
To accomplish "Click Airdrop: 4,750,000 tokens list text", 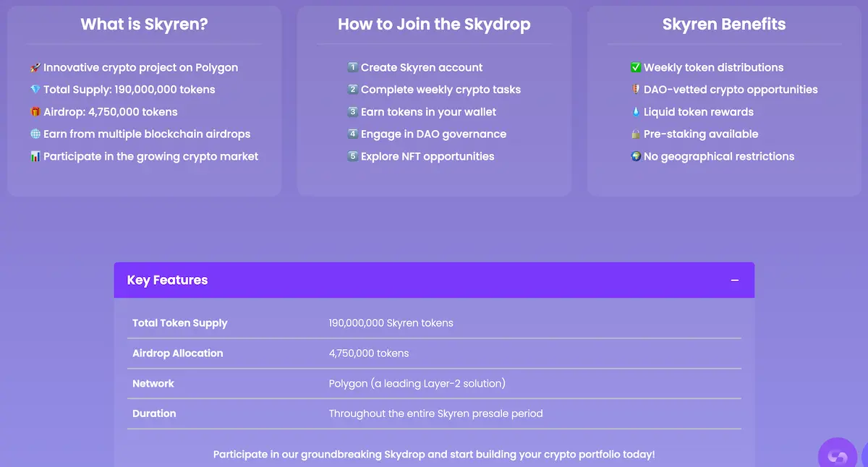I will pos(111,112).
